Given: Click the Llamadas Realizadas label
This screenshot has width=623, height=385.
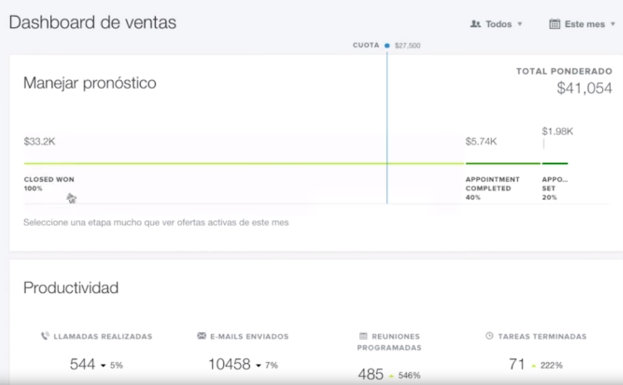Looking at the screenshot, I should tap(103, 337).
